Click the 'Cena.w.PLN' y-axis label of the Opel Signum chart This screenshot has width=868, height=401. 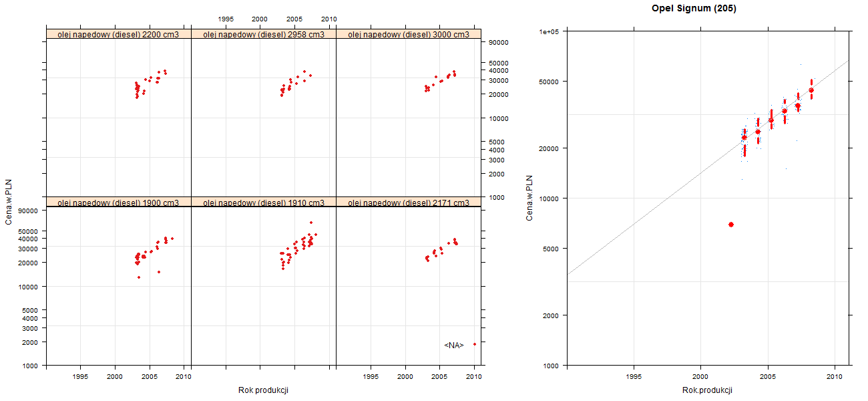529,198
